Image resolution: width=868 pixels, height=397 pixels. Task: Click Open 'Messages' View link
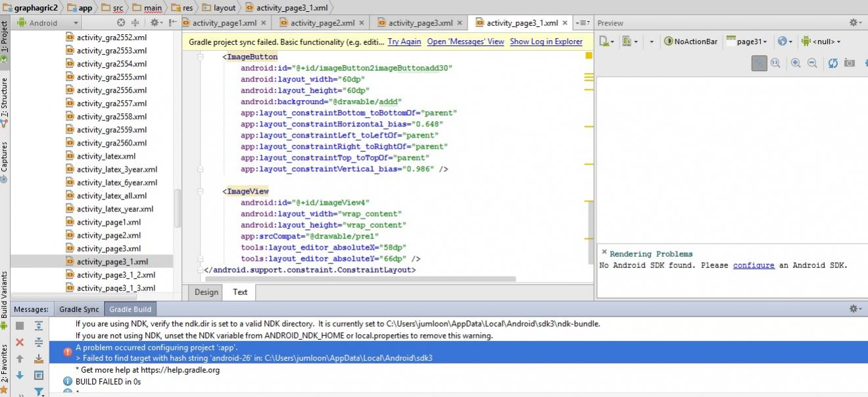tap(466, 41)
